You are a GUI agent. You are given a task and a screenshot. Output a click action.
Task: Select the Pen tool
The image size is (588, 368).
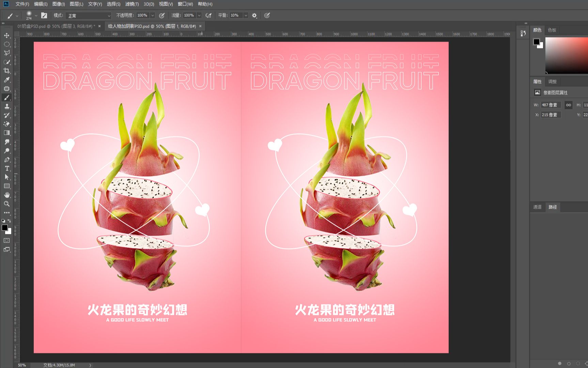coord(7,160)
